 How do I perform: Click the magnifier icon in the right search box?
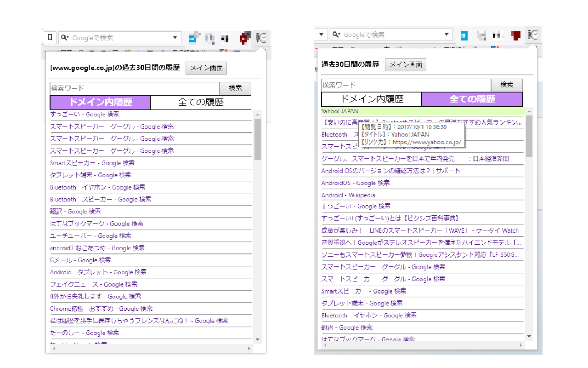pos(337,35)
